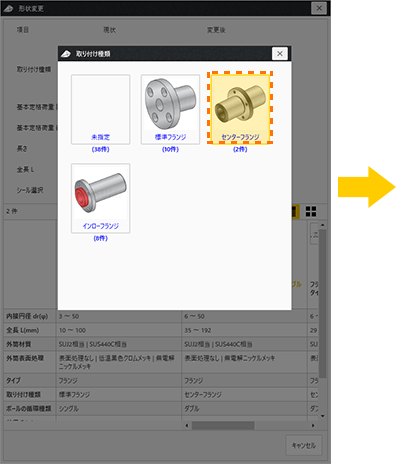Viewport: 396px width, 464px height.
Task: Switch to grid view icon
Action: (311, 211)
